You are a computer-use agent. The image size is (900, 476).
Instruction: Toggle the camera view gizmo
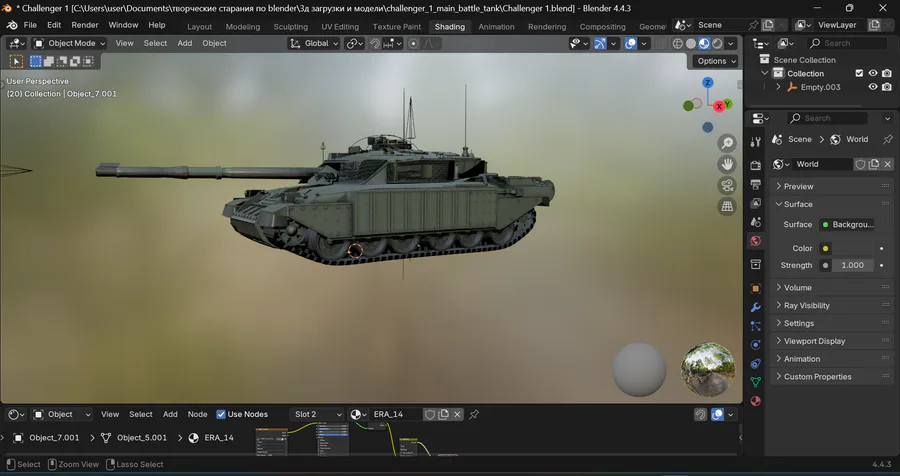[727, 185]
